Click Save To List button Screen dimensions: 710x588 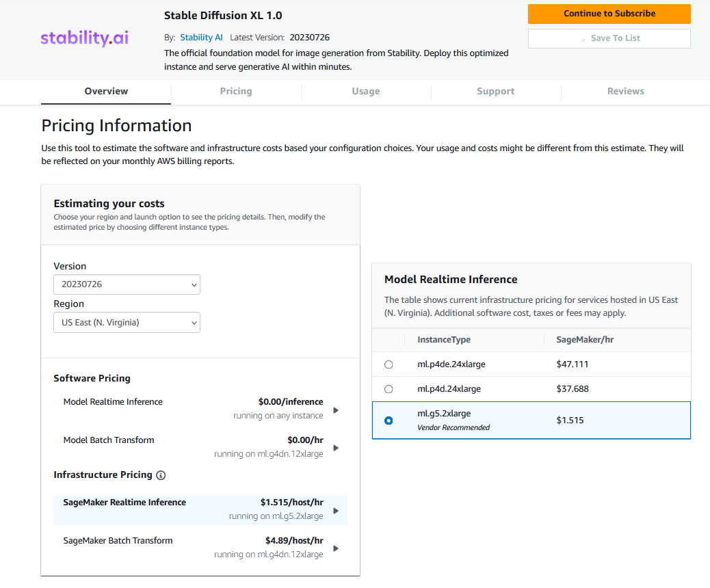609,38
